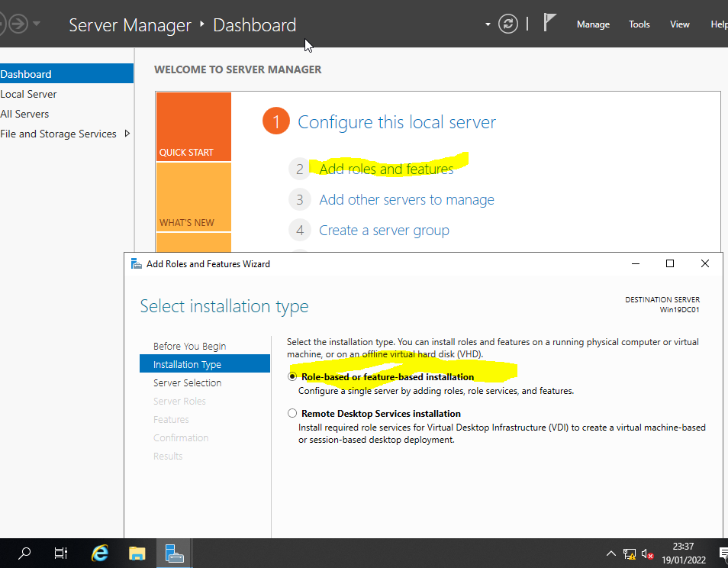728x568 pixels.
Task: Select Remote Desktop Services installation option
Action: coord(292,414)
